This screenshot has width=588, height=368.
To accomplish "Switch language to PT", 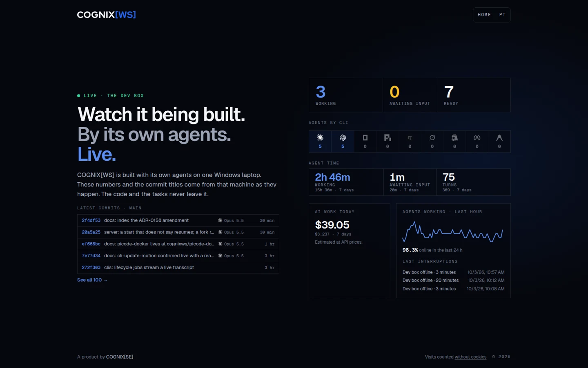I will 502,15.
